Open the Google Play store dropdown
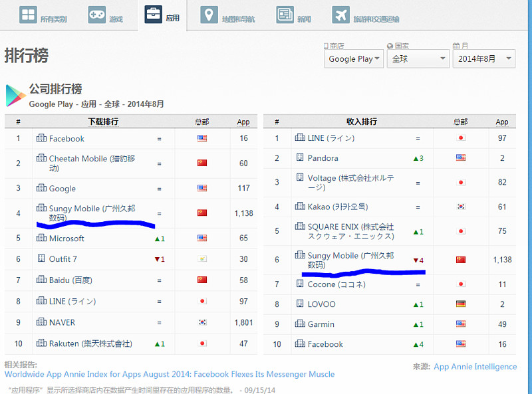Screen dimensions: 532x394 click(x=354, y=58)
